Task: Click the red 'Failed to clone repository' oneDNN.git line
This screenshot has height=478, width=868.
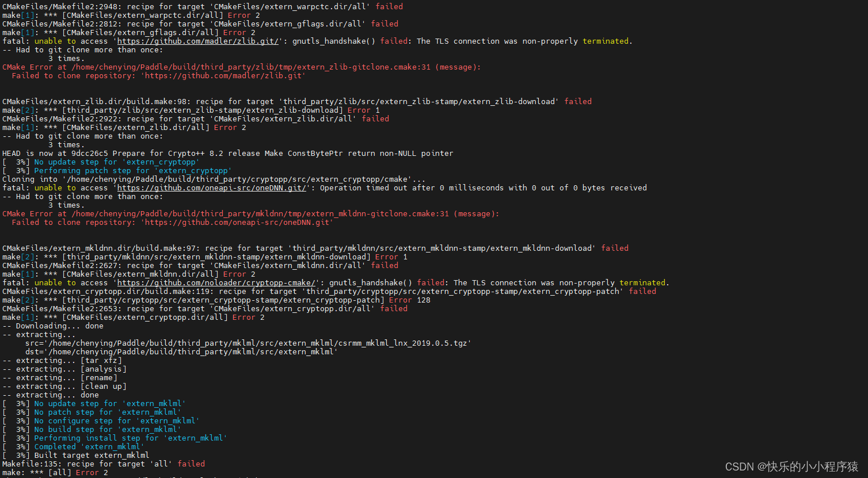Action: (173, 223)
